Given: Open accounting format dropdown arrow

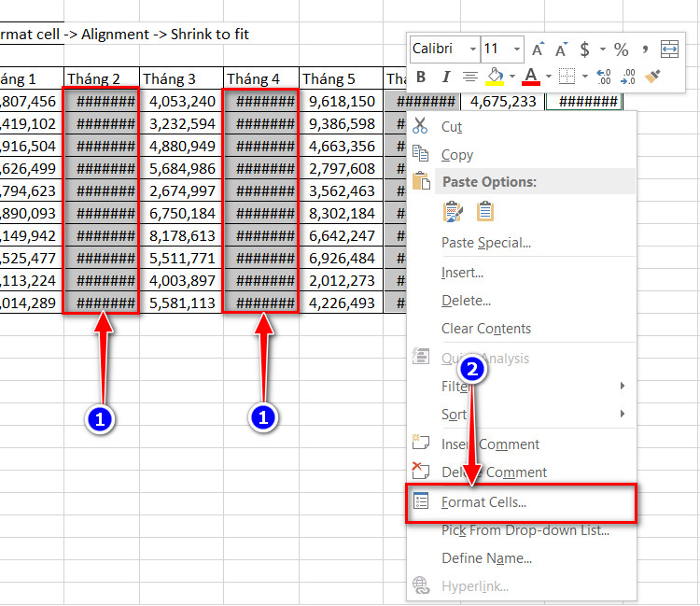Looking at the screenshot, I should click(x=602, y=49).
